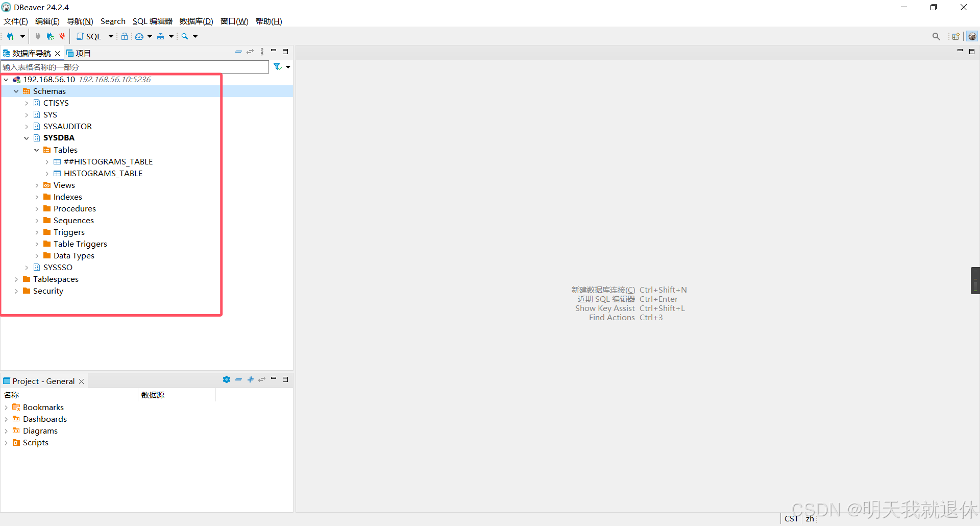Viewport: 980px width, 526px height.
Task: Open the 帮助(H) menu
Action: (269, 21)
